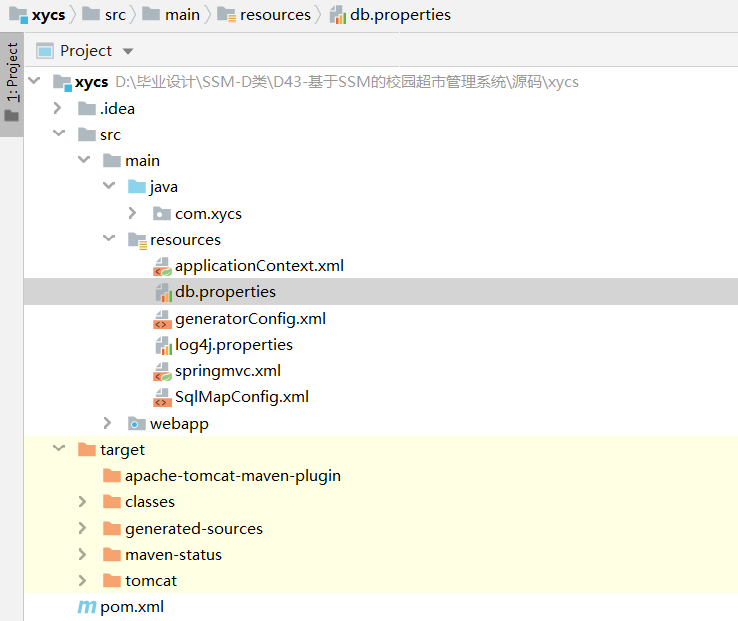
Task: Select SqlMapConfig.xml in the tree
Action: (241, 397)
